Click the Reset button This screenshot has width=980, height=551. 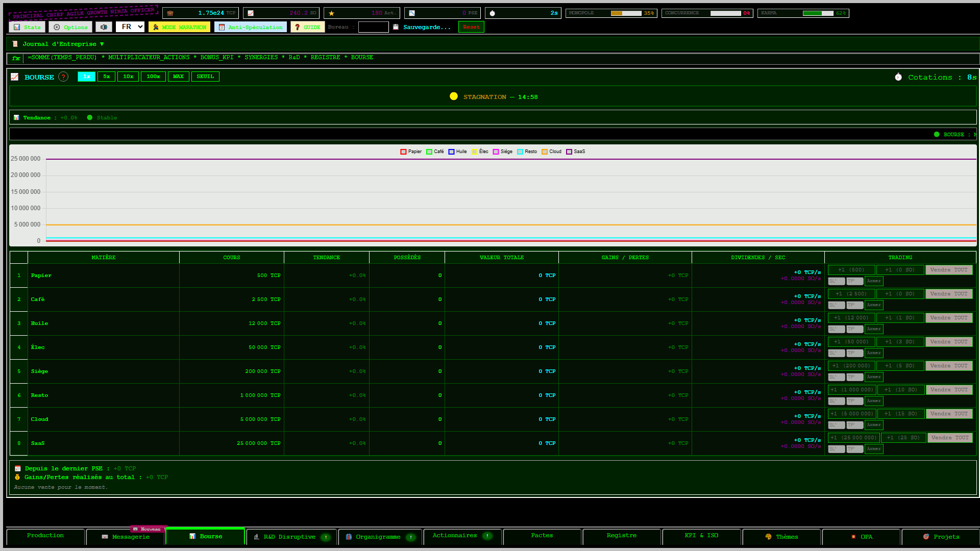[x=471, y=27]
